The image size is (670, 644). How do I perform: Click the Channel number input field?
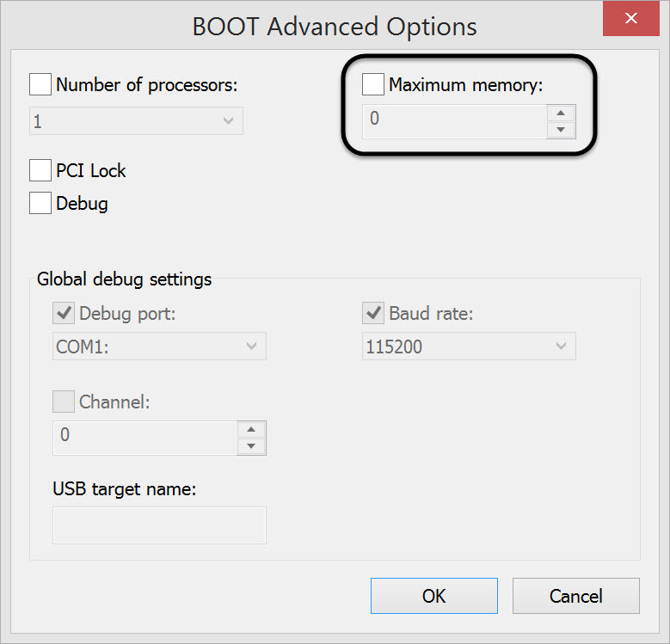144,437
